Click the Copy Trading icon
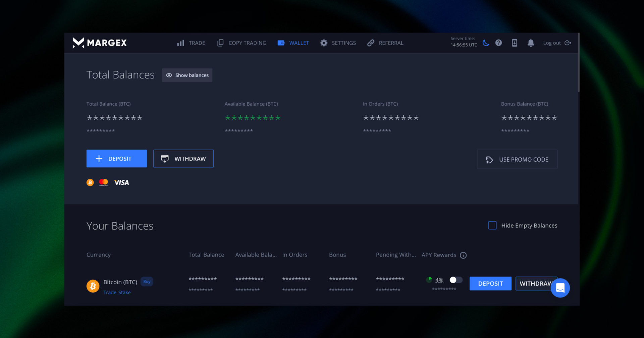This screenshot has width=644, height=338. [x=220, y=43]
